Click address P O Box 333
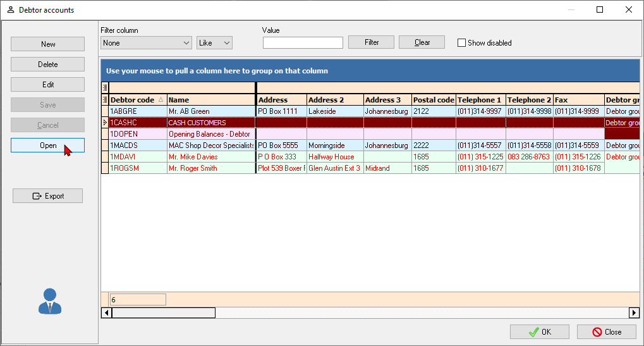 click(282, 157)
